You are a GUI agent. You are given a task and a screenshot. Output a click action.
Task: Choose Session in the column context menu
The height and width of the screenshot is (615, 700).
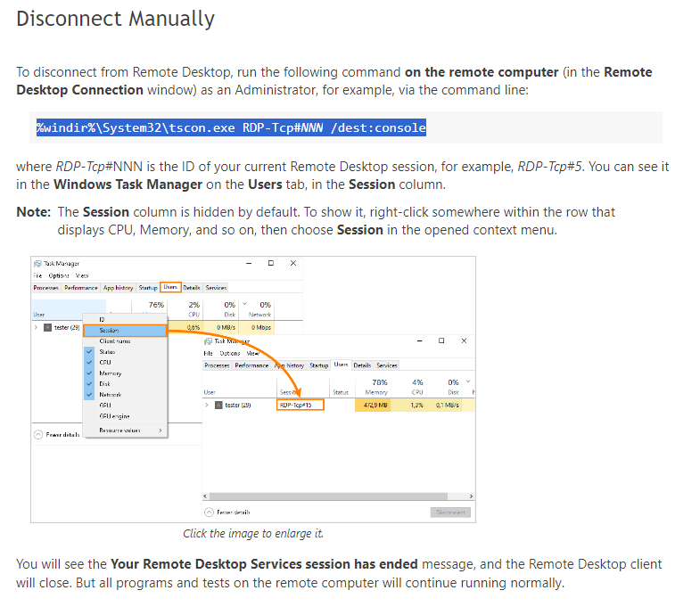(x=125, y=331)
